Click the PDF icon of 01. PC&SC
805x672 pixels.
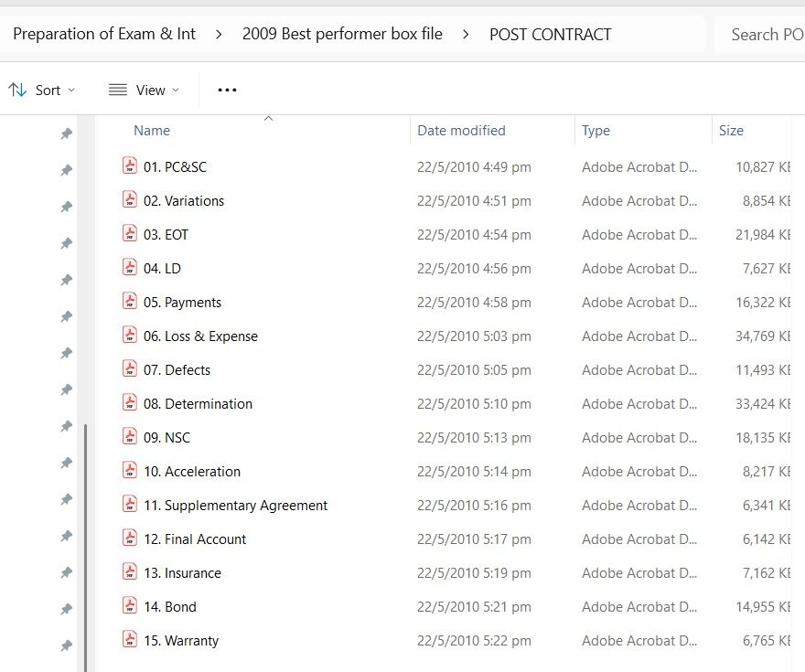[130, 165]
